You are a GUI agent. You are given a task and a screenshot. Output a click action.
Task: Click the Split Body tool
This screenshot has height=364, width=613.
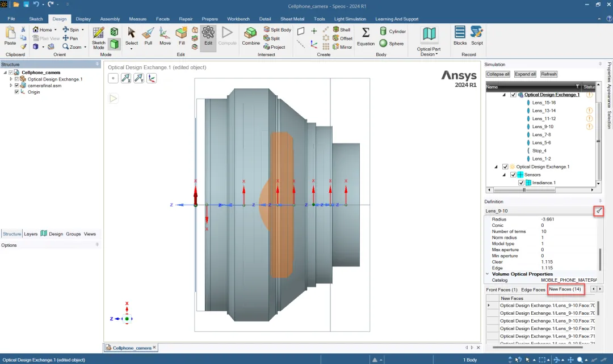tap(277, 29)
